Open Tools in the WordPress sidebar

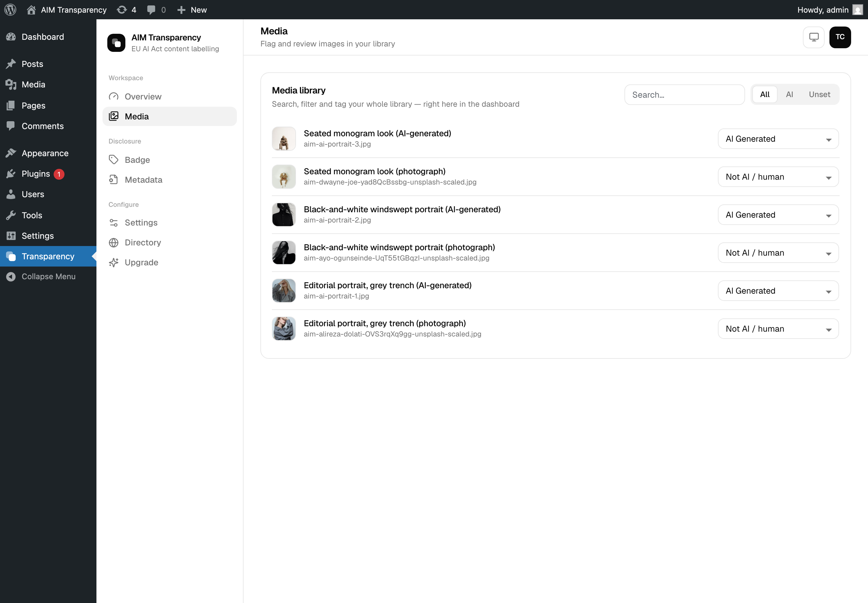click(48, 215)
